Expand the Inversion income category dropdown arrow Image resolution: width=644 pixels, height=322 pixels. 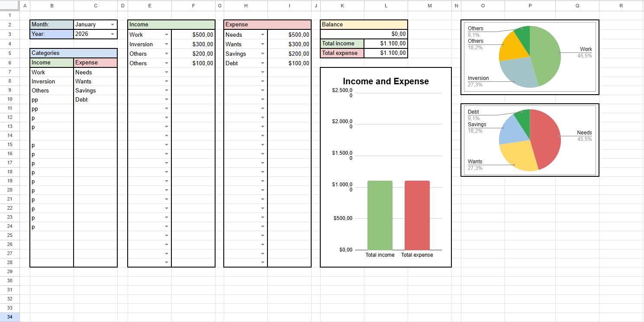click(x=167, y=44)
